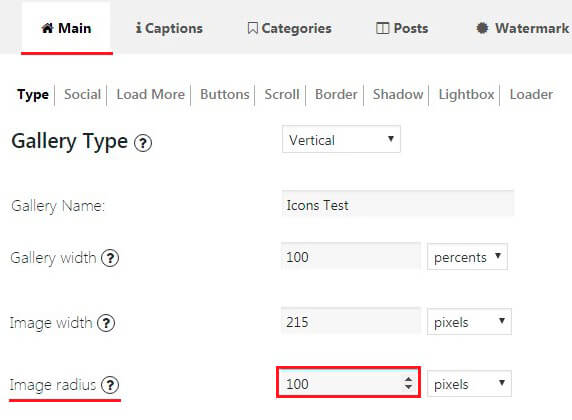
Task: Open the Gallery Type Vertical dropdown
Action: tap(341, 139)
